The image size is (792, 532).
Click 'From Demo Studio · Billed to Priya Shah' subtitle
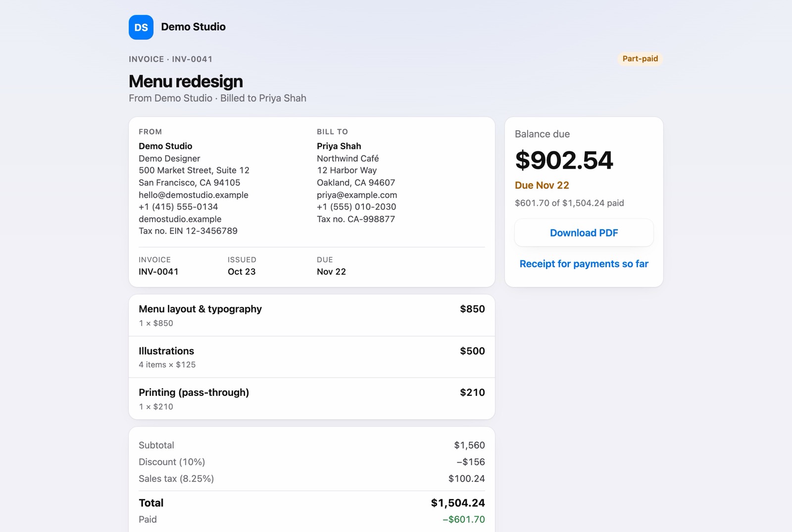[x=217, y=98]
